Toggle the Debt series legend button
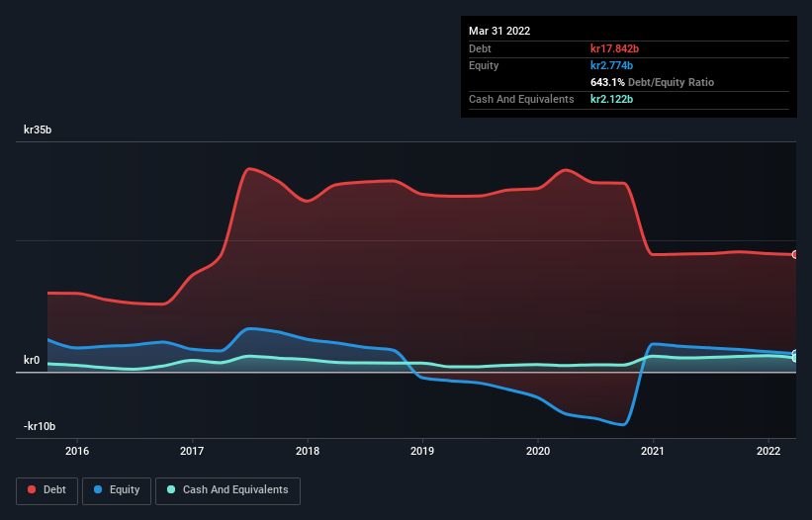The height and width of the screenshot is (520, 812). (46, 490)
